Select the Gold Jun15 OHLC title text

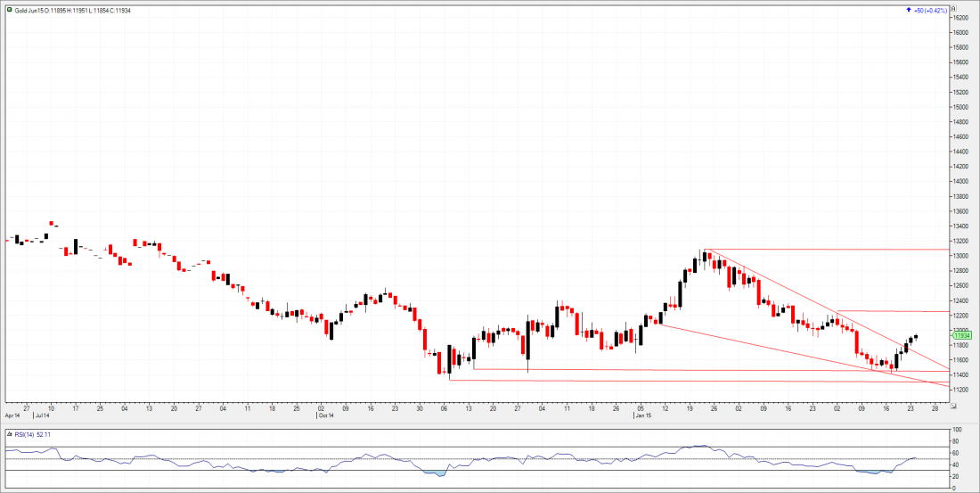click(73, 9)
